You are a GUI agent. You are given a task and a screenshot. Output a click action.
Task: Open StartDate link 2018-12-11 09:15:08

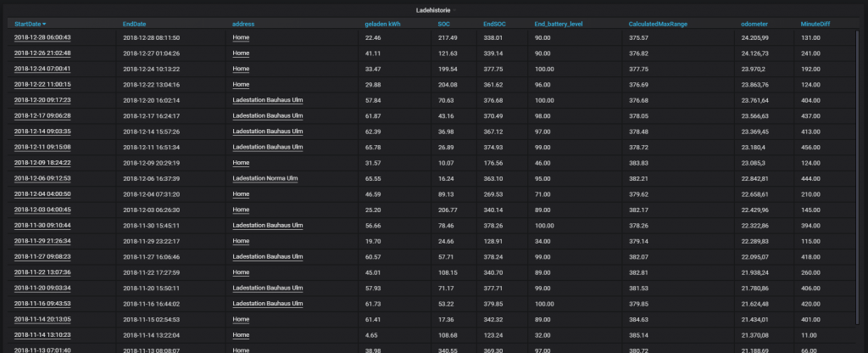pyautogui.click(x=42, y=147)
